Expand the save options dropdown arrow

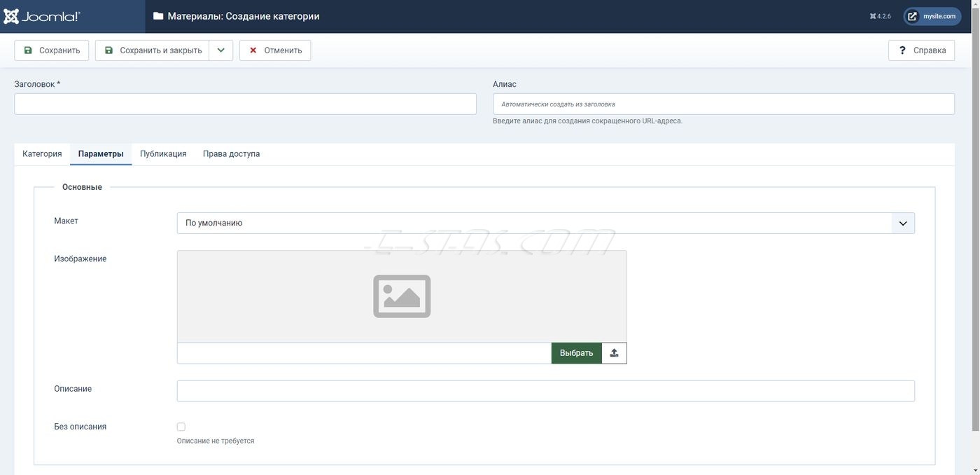pyautogui.click(x=221, y=50)
